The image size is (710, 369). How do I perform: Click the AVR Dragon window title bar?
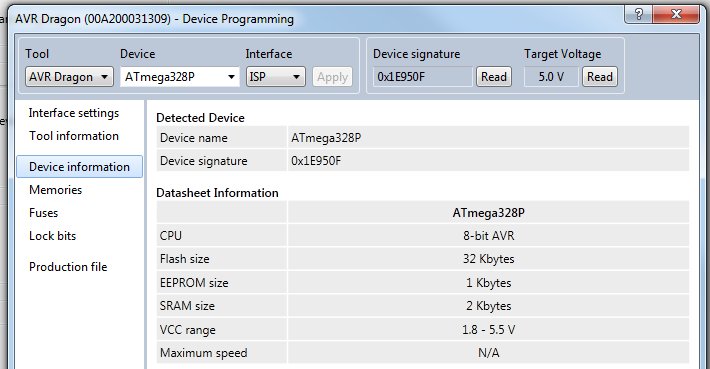pos(154,19)
